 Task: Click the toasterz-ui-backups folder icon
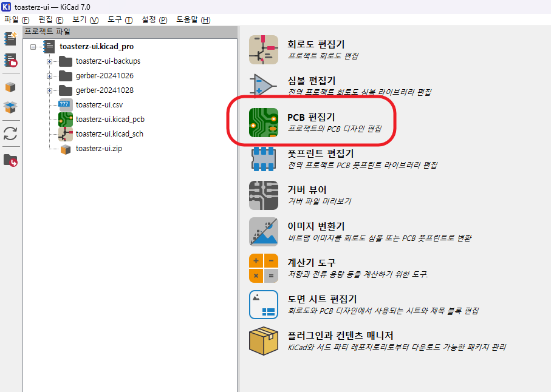pos(66,61)
